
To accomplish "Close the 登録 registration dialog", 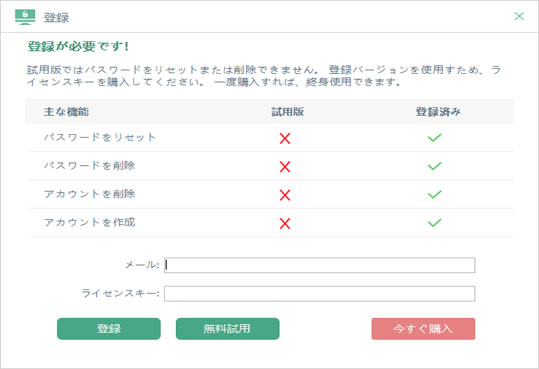I will pos(519,16).
